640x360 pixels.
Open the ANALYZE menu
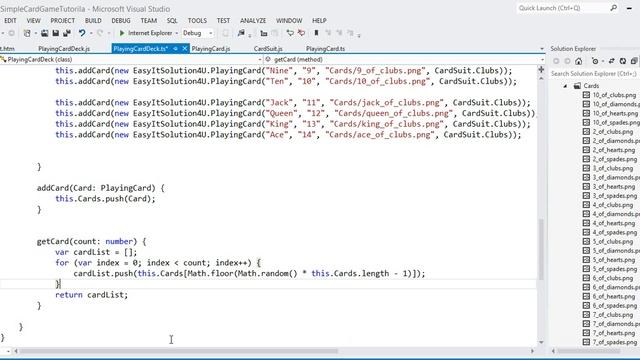pos(253,20)
